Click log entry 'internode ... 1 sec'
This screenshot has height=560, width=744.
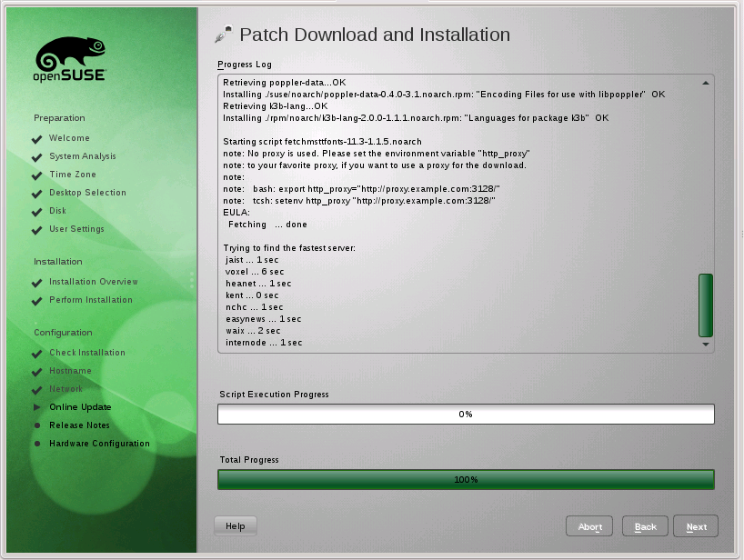click(264, 343)
